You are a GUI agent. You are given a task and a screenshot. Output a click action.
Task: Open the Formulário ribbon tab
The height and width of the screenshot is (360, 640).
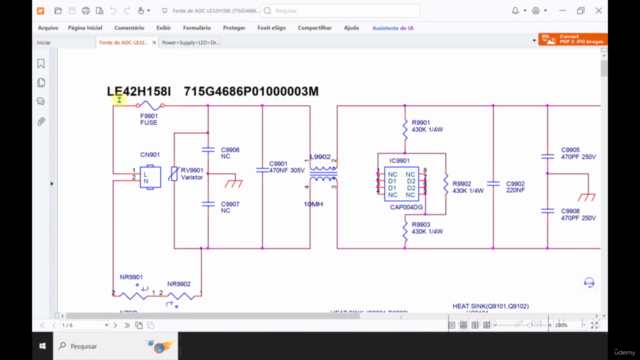coord(197,28)
